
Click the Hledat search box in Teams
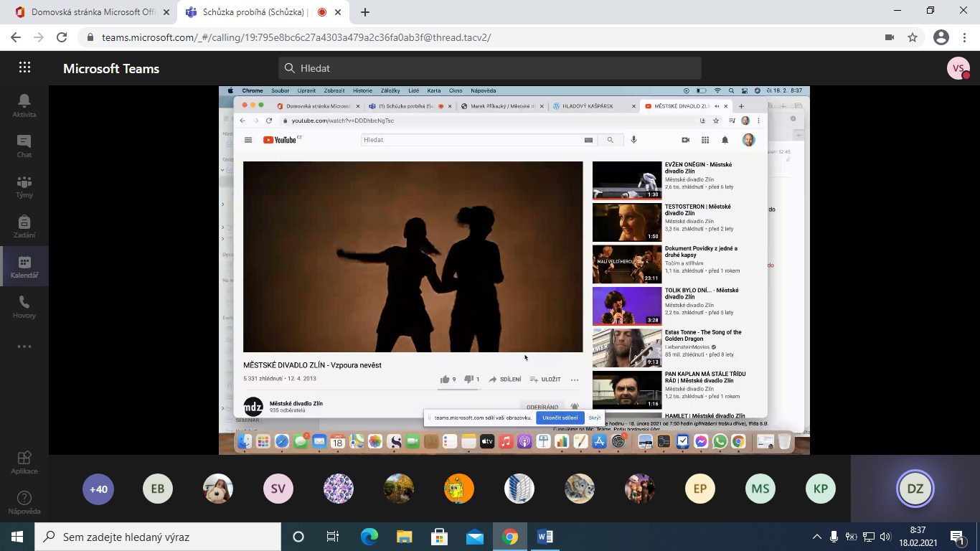(490, 68)
